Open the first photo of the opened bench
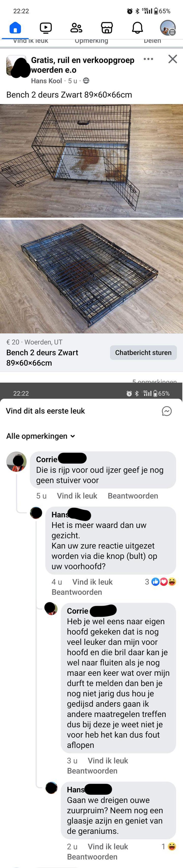The image size is (183, 868). 91,161
